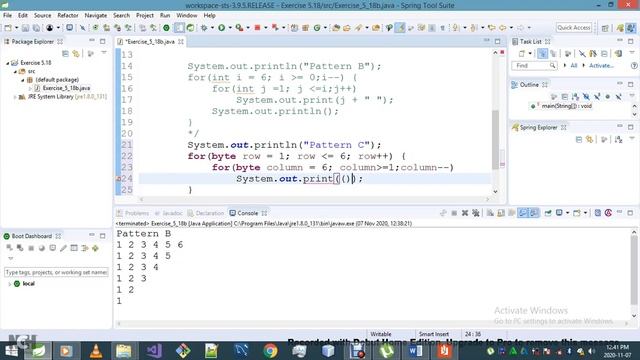Click VLC cone icon in the taskbar
Screen dimensions: 640x360
[96, 351]
